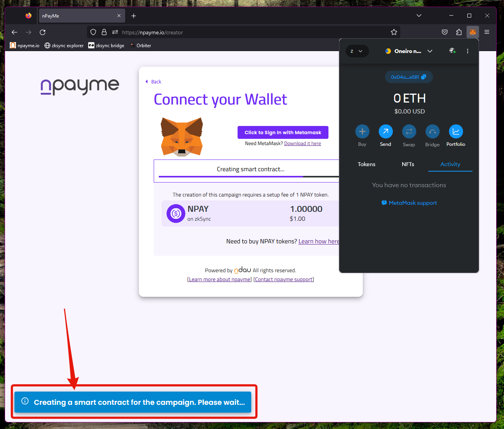Go back with the browser back arrow
Screen dimensions: 504x429
tap(14, 32)
